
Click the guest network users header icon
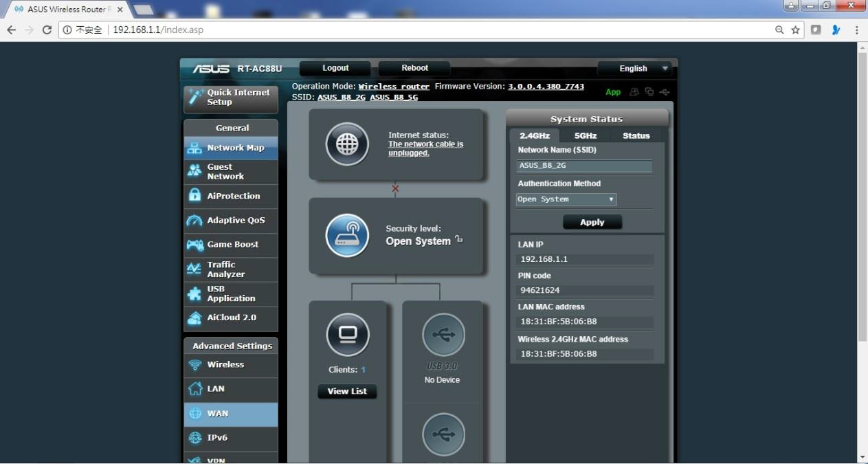pyautogui.click(x=634, y=91)
